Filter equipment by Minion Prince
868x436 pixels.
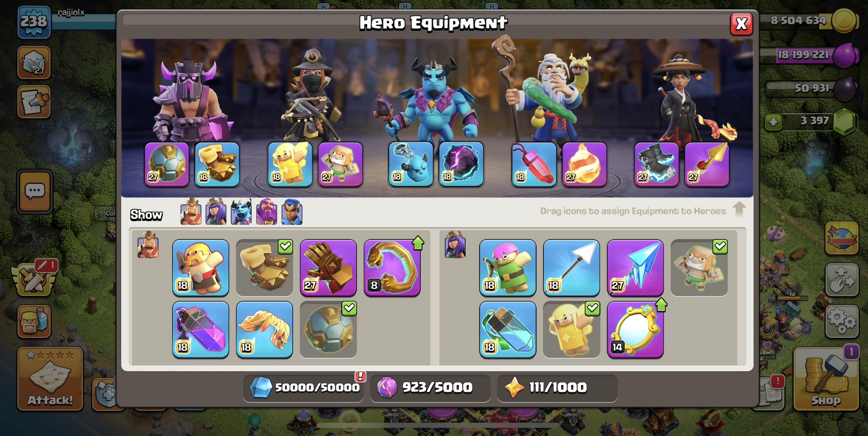(241, 212)
